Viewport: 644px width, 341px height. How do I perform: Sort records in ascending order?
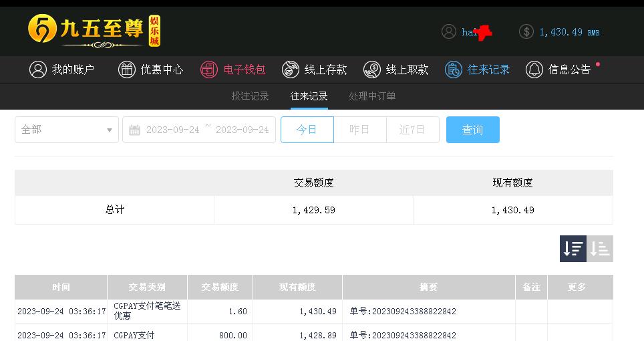(600, 249)
